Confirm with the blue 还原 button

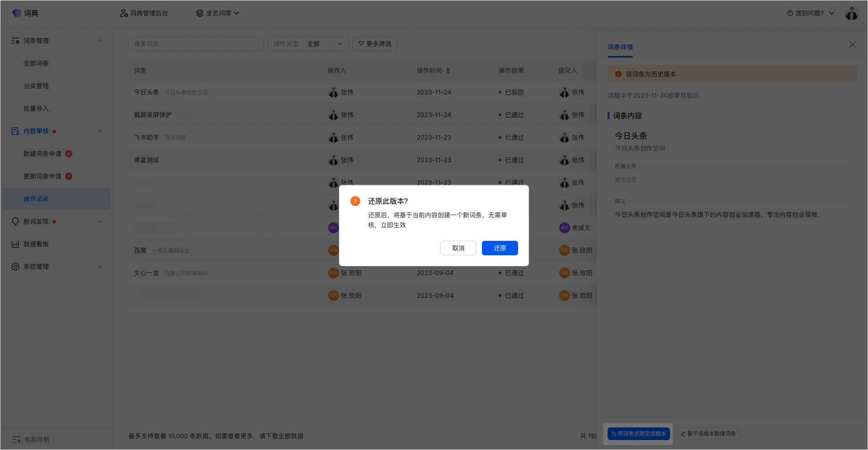500,248
